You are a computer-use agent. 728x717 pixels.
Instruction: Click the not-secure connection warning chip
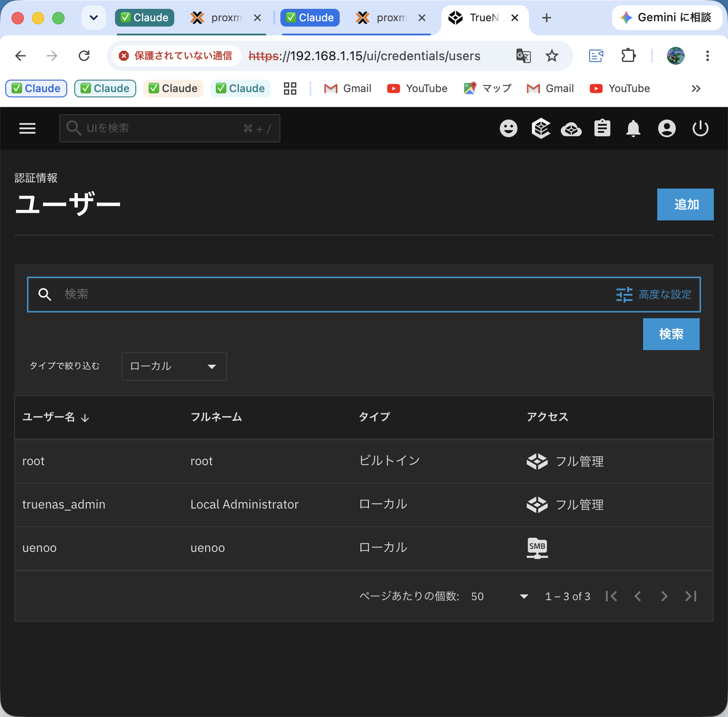click(176, 56)
